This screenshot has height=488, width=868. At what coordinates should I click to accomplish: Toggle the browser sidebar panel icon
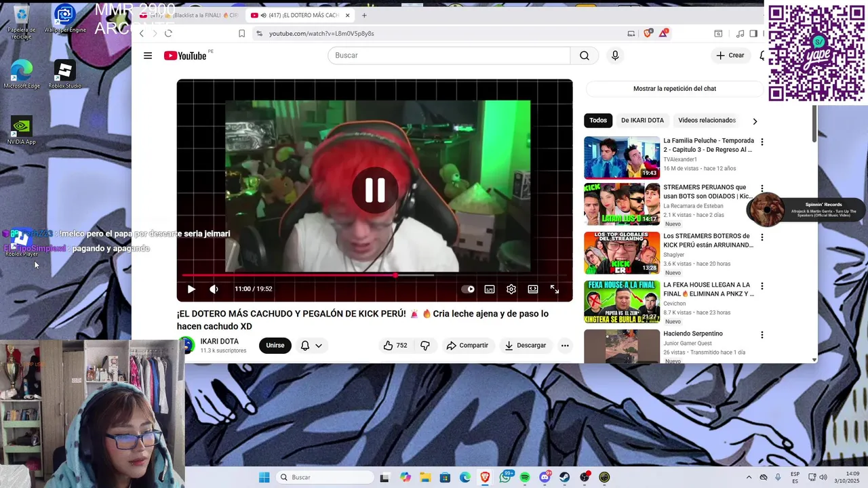pos(753,33)
